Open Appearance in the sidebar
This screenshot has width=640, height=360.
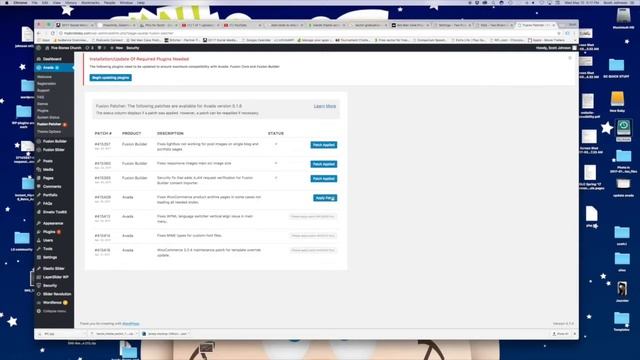pyautogui.click(x=53, y=223)
